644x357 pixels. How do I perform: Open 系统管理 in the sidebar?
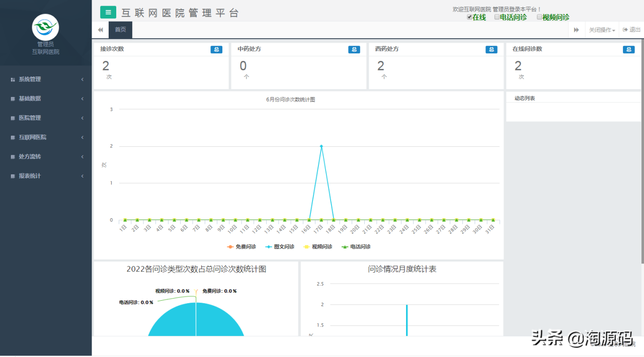pos(46,79)
